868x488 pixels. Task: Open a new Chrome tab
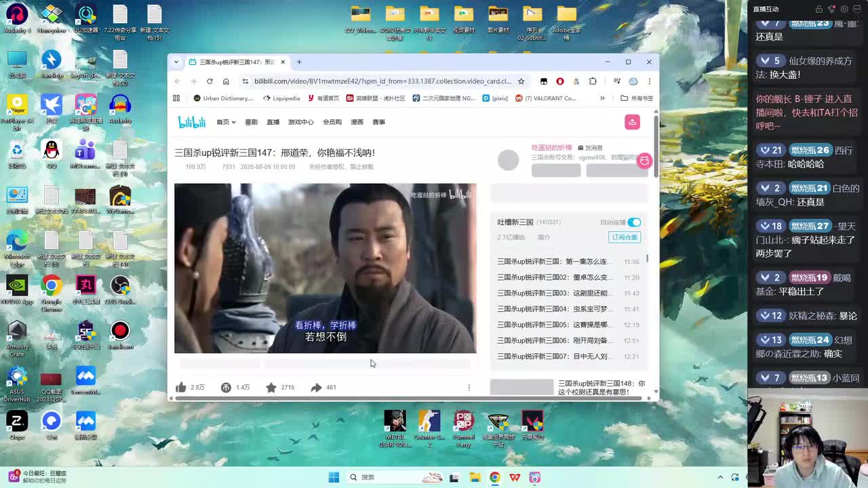pyautogui.click(x=298, y=62)
